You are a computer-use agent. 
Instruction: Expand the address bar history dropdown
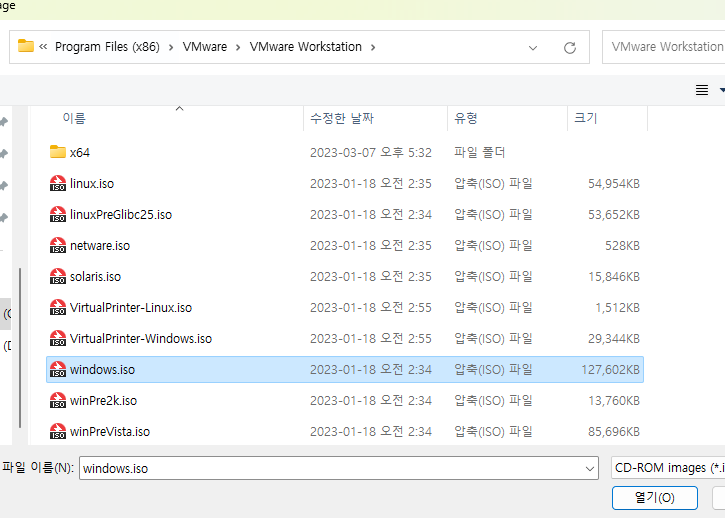(533, 48)
